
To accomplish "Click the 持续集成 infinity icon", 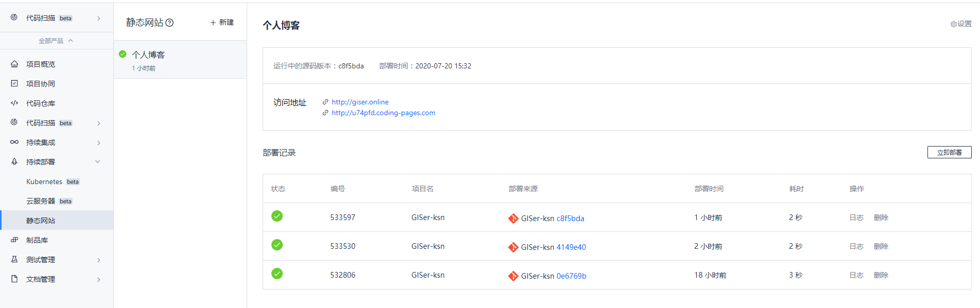I will pyautogui.click(x=14, y=142).
